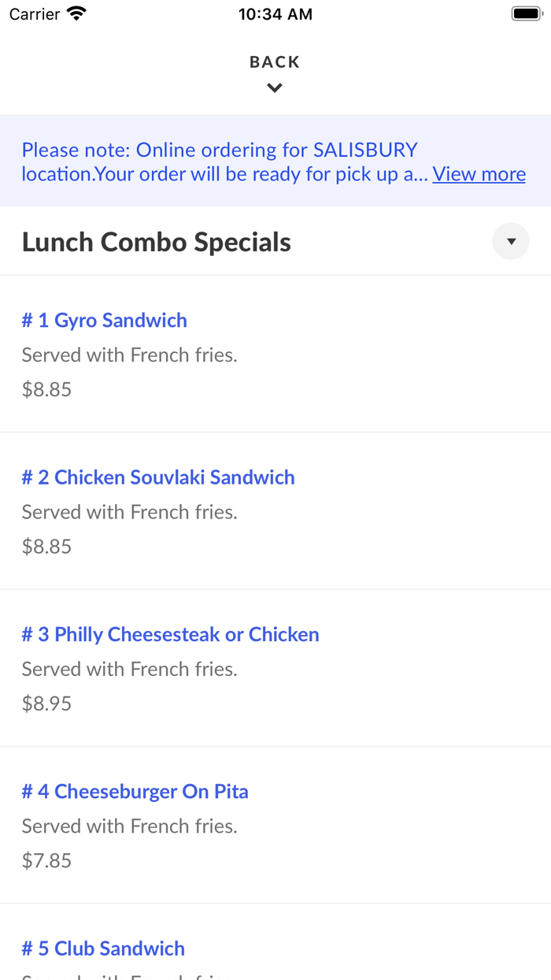Tap the $8.85 price under Gyro Sandwich
This screenshot has height=980, width=551.
(46, 389)
